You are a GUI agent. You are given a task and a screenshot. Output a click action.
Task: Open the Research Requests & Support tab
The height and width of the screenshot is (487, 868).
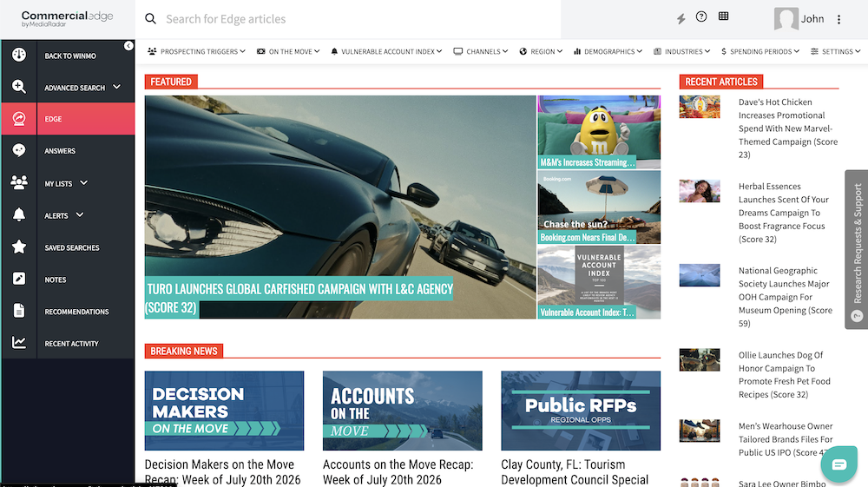pyautogui.click(x=857, y=250)
